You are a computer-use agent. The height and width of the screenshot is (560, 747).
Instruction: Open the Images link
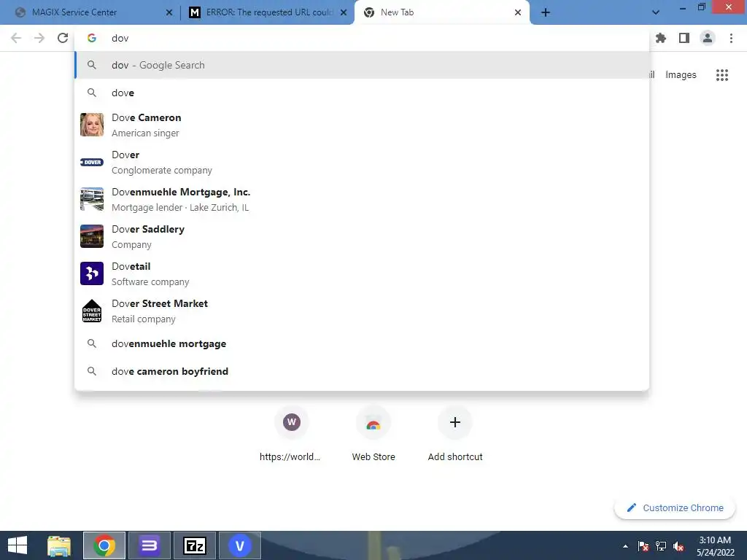tap(681, 75)
